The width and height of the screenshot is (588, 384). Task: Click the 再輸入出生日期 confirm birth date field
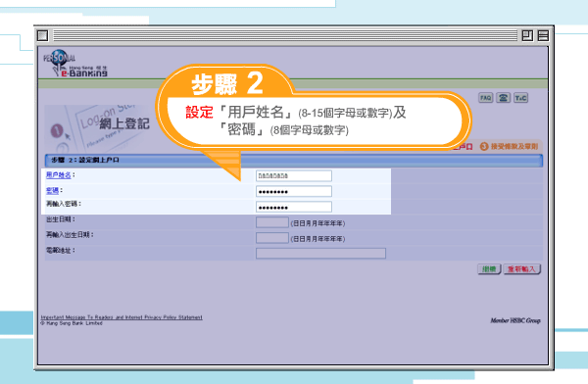[272, 238]
